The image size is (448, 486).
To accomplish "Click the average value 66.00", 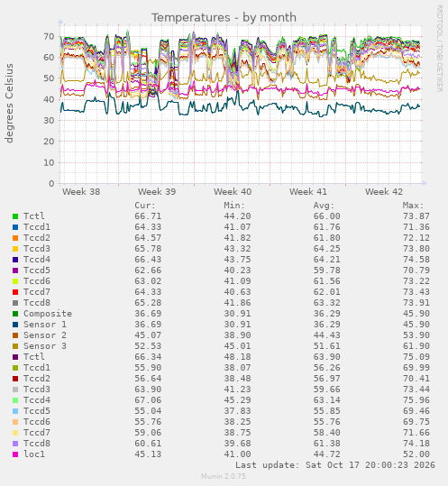I will tap(326, 216).
